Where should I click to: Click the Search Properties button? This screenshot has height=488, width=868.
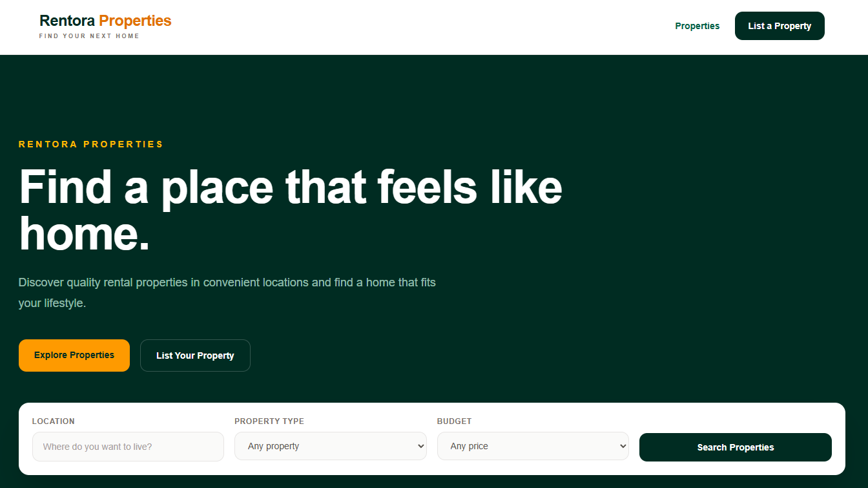tap(736, 447)
